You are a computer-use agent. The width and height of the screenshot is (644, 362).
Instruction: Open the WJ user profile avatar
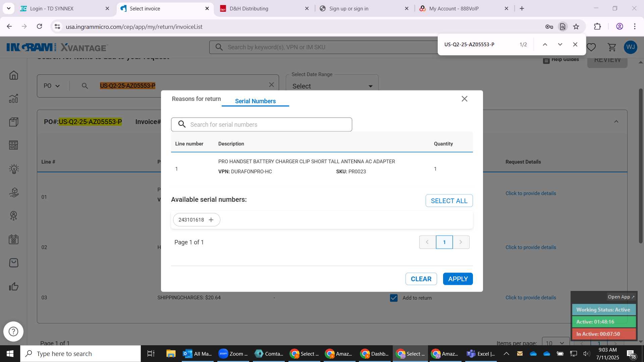pos(631,47)
